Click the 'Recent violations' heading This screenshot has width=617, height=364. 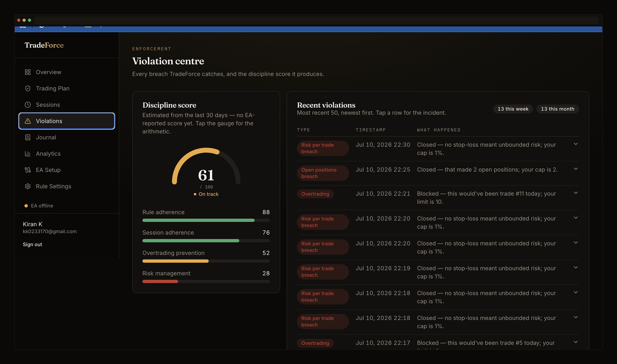point(326,105)
